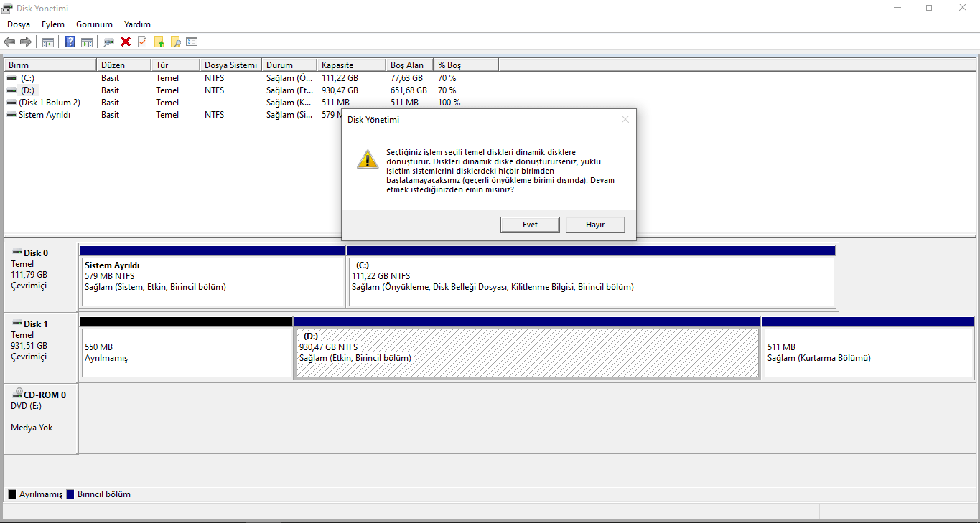Sort by the Dosya Sistemi column header
This screenshot has width=980, height=523.
coord(230,65)
